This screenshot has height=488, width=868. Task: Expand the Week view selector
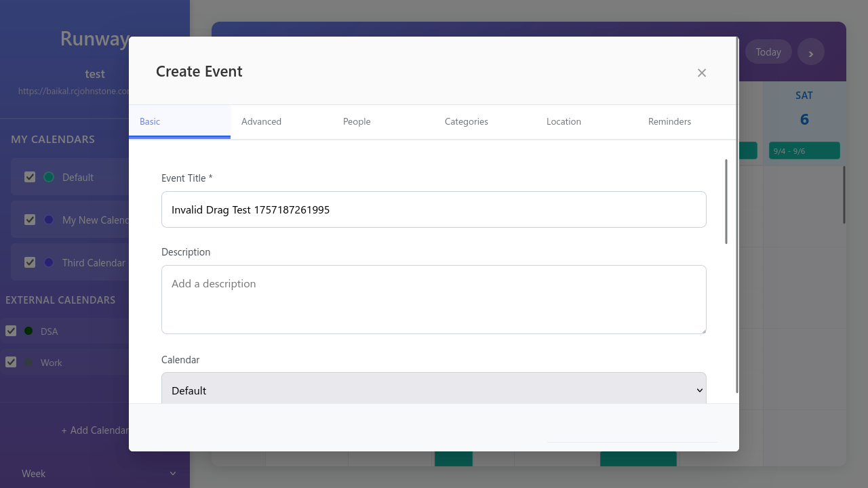click(x=95, y=473)
